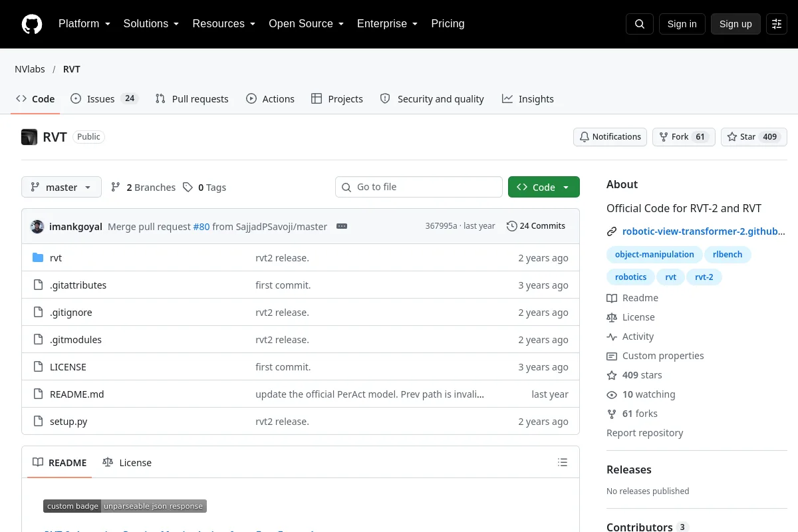The width and height of the screenshot is (798, 532).
Task: Click the imankgoyal avatar in the commit bar
Action: tap(37, 226)
